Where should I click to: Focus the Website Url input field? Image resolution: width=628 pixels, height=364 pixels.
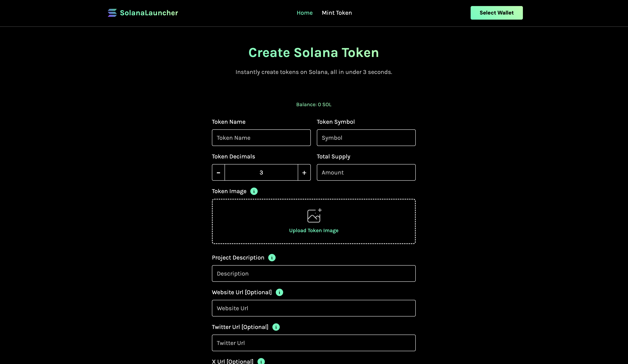click(314, 308)
